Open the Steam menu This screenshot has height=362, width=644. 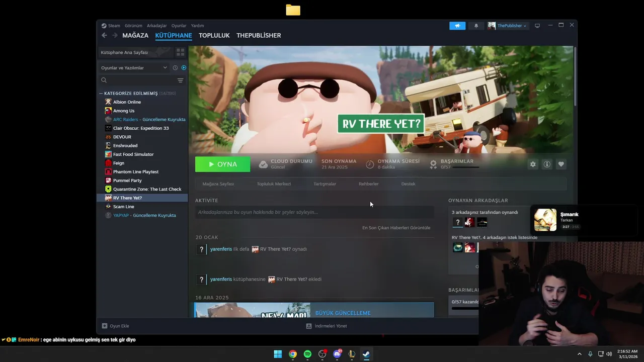[x=114, y=26]
